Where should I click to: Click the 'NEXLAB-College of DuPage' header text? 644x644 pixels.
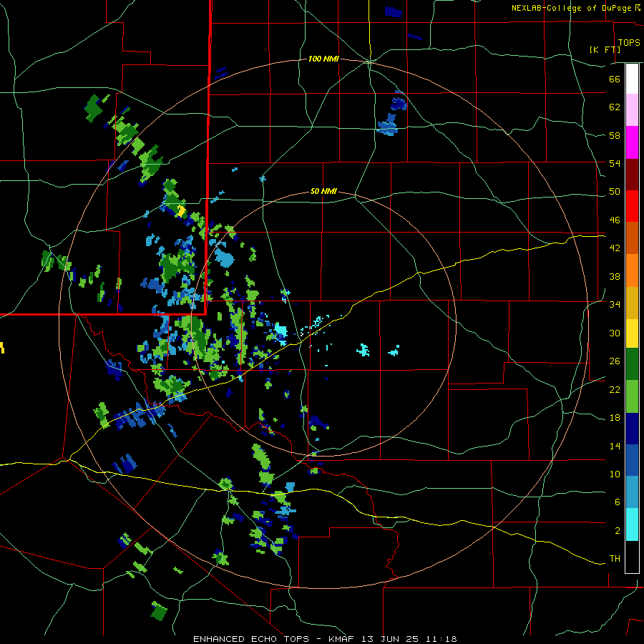coord(572,8)
